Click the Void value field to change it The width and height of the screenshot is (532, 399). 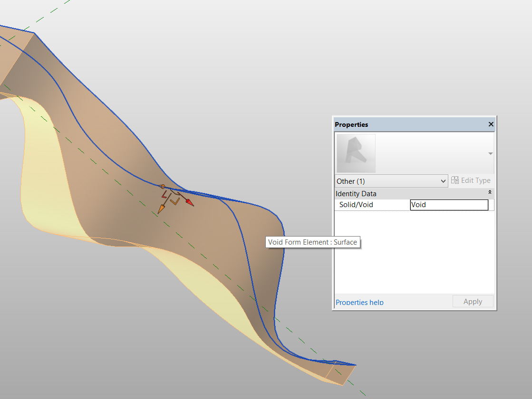[x=449, y=205]
